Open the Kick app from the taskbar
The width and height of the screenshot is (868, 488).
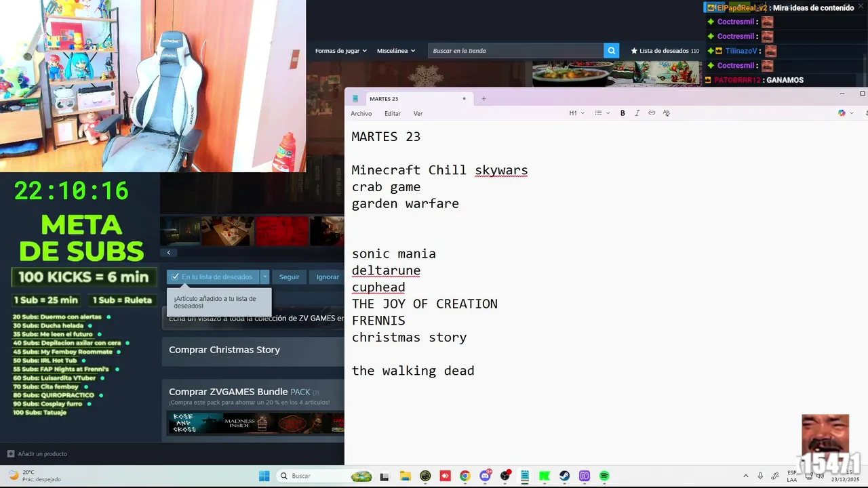point(545,476)
